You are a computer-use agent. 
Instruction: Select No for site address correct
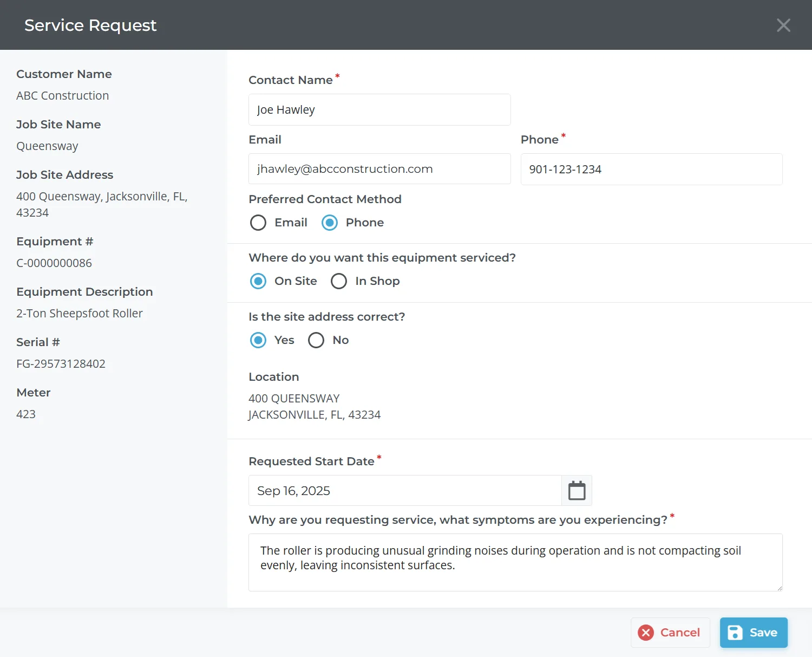[x=316, y=340]
